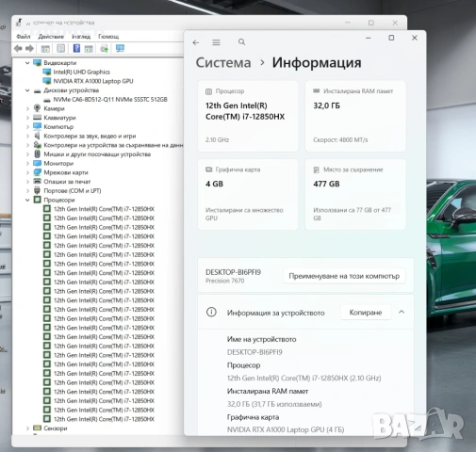This screenshot has width=476, height=452.
Task: Open the Файл menu
Action: coord(24,37)
